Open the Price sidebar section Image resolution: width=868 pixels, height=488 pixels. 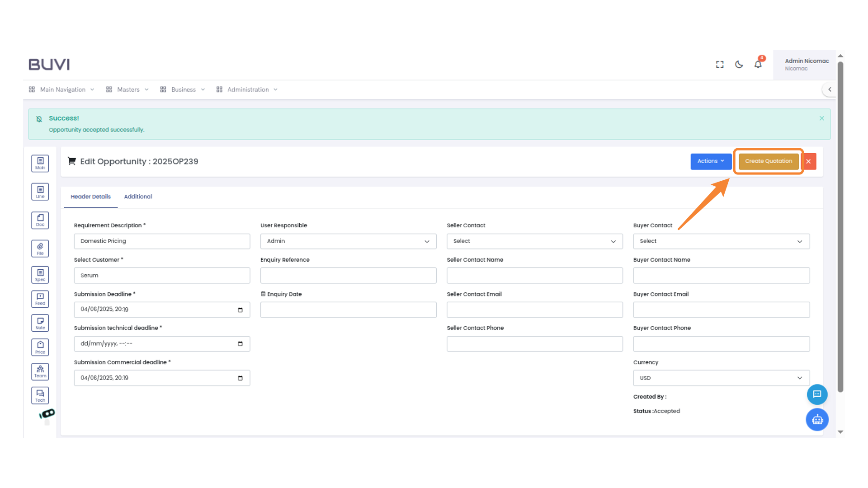tap(40, 347)
